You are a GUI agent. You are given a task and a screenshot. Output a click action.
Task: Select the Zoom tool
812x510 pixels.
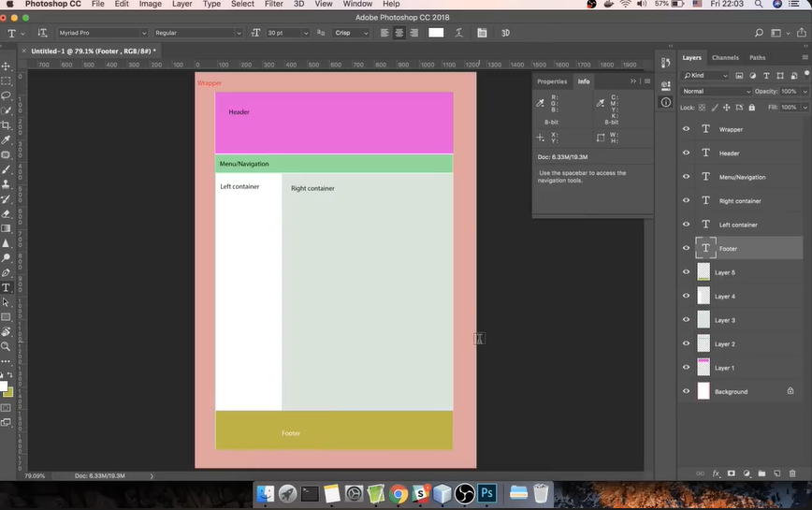(6, 346)
